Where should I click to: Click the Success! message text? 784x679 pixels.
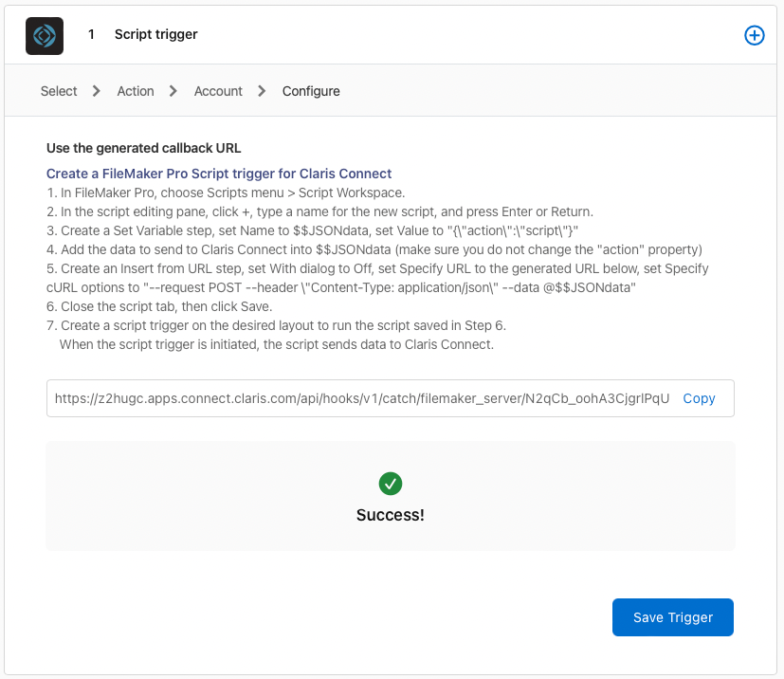pyautogui.click(x=391, y=515)
